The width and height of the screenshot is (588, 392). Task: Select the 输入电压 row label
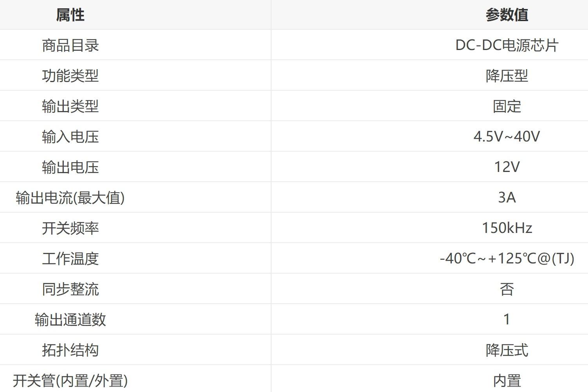[x=70, y=137]
